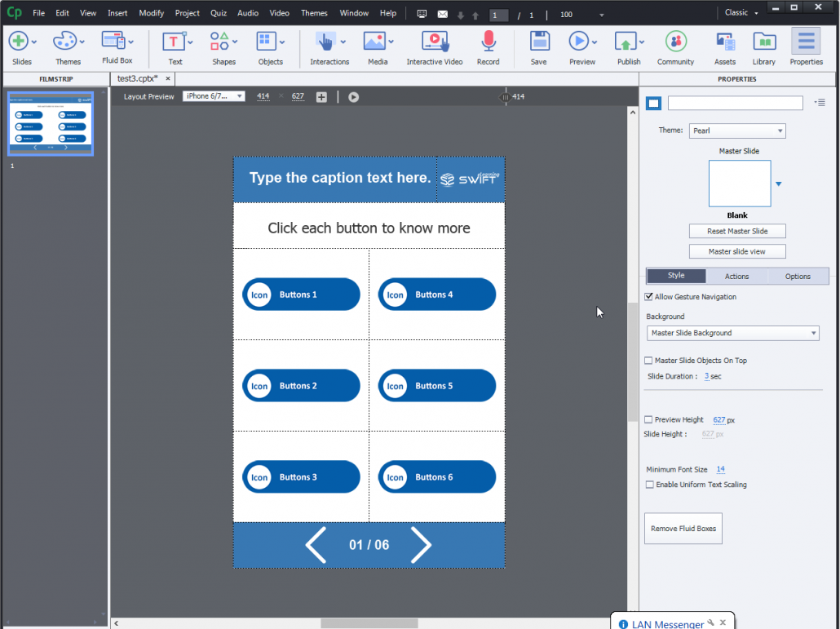The image size is (840, 629).
Task: Open the Theme dropdown showing Pearl
Action: pos(737,131)
